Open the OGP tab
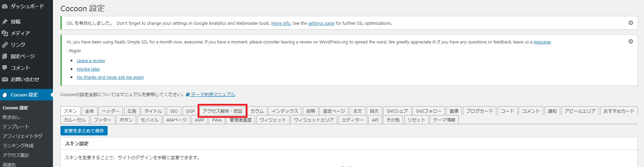Screen dimensions: 644x167 coord(190,111)
